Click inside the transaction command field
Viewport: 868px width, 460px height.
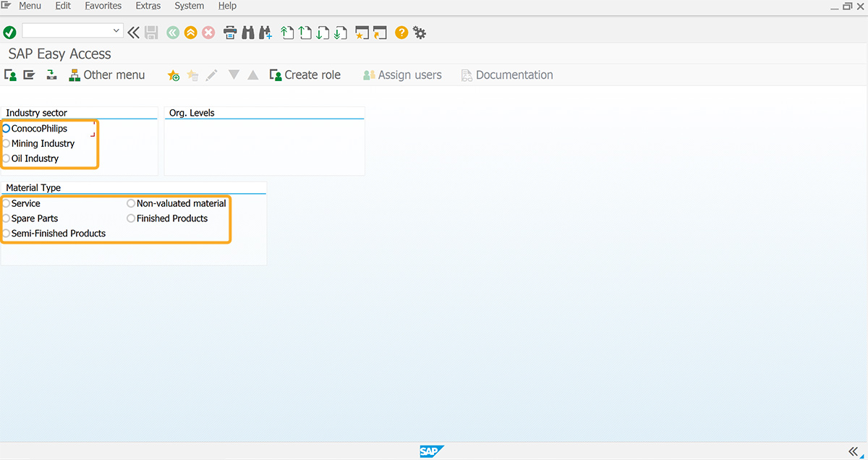coord(67,31)
